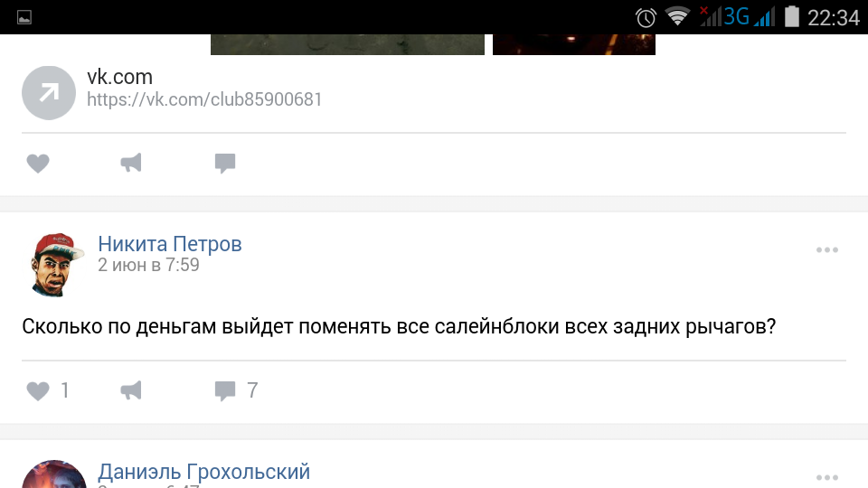Screen dimensions: 868x488
Task: Like the post with vk.com link
Action: click(x=38, y=164)
